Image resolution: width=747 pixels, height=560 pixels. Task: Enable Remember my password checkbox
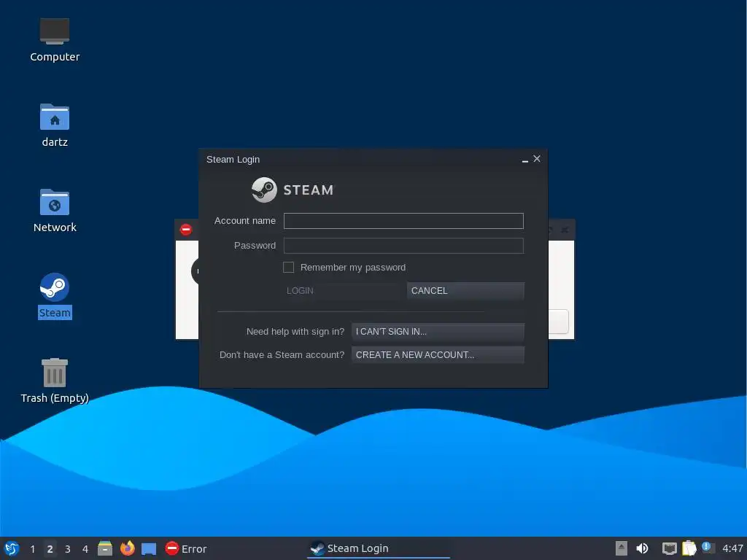pyautogui.click(x=288, y=267)
